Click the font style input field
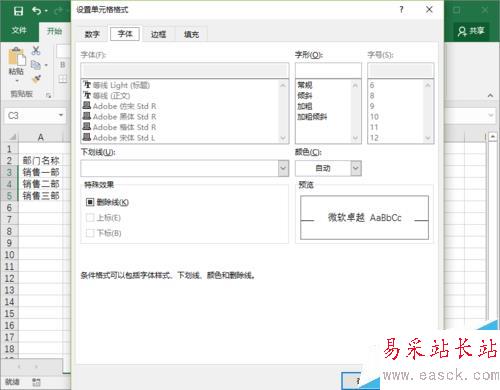This screenshot has height=390, width=500. pyautogui.click(x=328, y=70)
